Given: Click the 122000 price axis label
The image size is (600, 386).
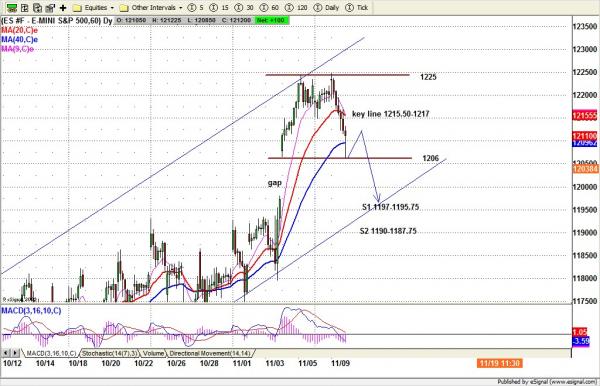Looking at the screenshot, I should coord(585,95).
